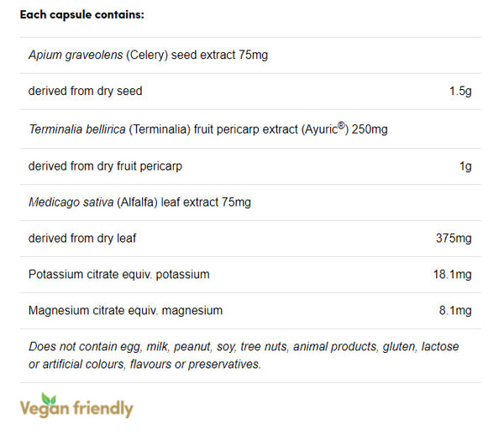
Task: Click the "Each capsule contains:" heading
Action: coord(81,15)
